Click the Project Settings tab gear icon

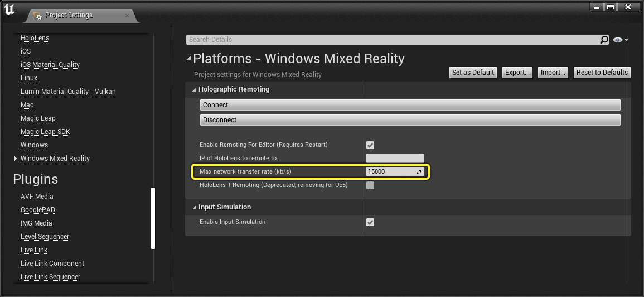point(37,16)
